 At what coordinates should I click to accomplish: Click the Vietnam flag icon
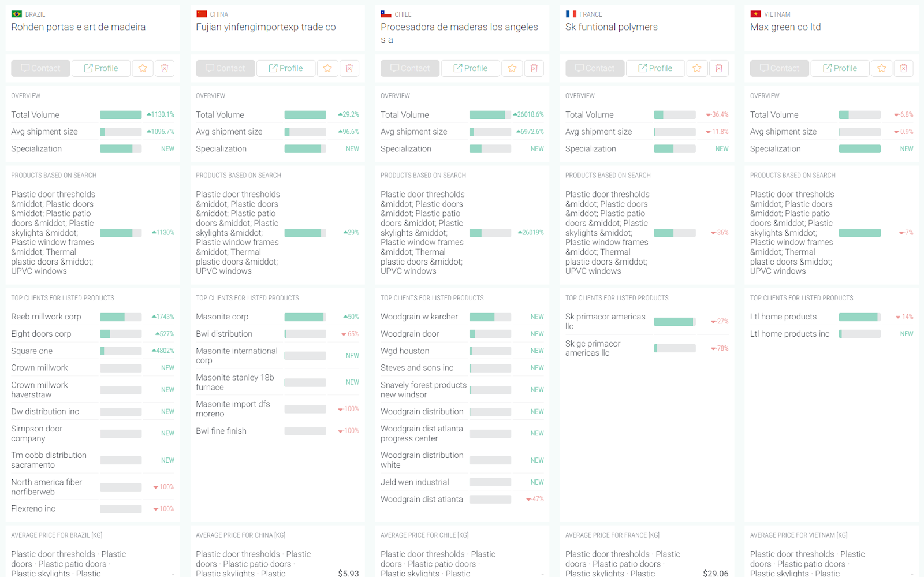[756, 14]
